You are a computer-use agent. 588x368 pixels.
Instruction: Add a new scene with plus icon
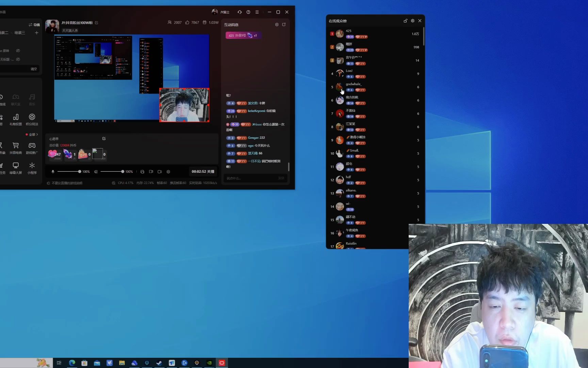[36, 33]
